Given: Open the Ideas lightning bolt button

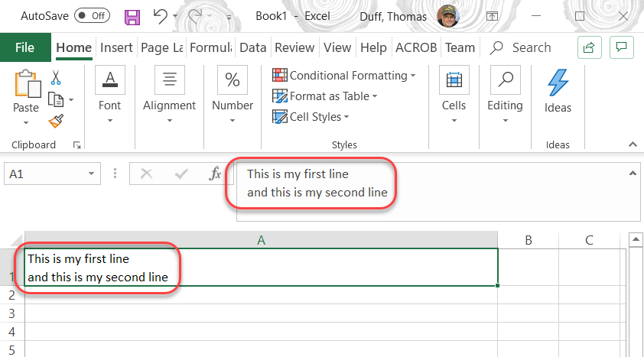Looking at the screenshot, I should [558, 90].
